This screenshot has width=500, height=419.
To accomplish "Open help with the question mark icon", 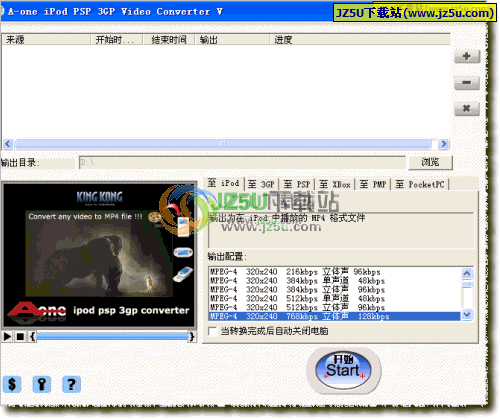I will (71, 384).
